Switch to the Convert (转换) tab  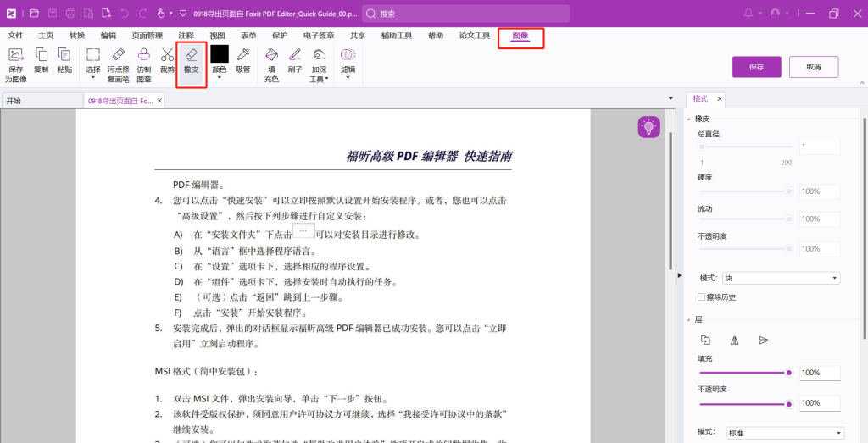(77, 36)
